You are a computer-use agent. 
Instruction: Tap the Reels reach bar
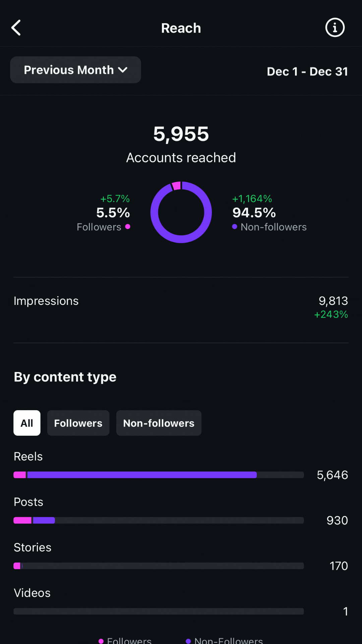click(159, 475)
